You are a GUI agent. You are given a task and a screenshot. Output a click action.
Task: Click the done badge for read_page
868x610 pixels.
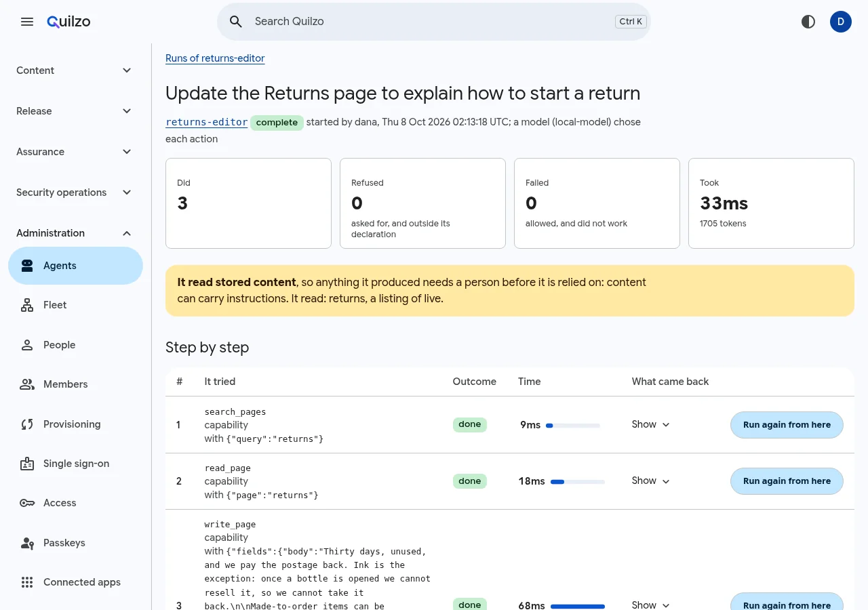click(469, 481)
